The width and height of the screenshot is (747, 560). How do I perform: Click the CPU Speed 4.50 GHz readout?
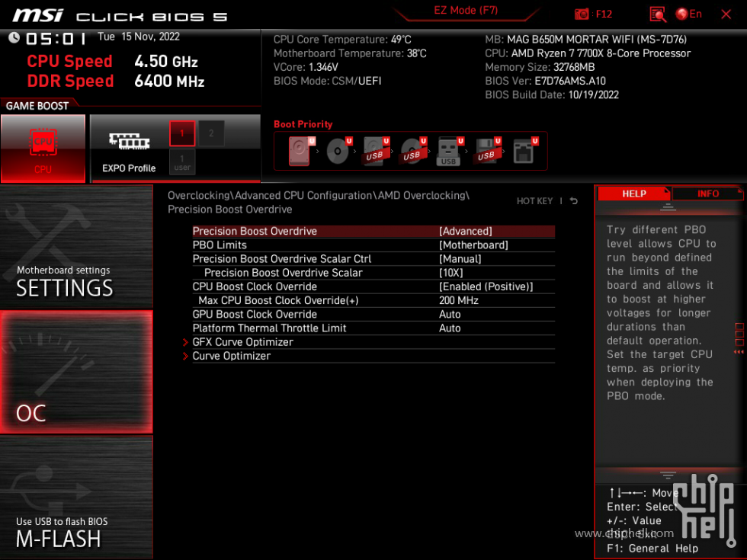coord(113,62)
